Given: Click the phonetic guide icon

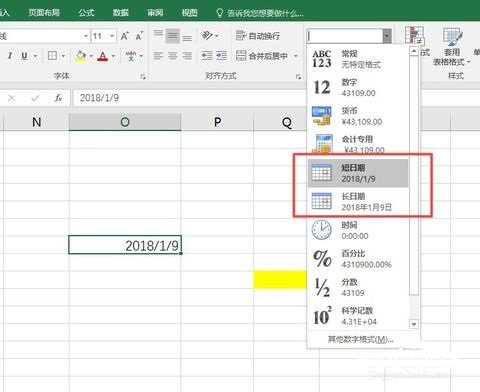Looking at the screenshot, I should coord(131,56).
